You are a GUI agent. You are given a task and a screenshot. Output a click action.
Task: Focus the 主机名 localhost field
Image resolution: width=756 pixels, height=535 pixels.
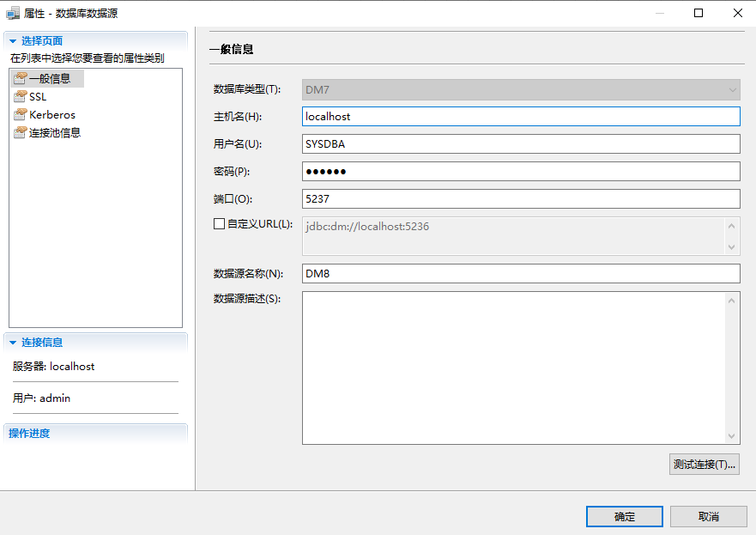[521, 116]
